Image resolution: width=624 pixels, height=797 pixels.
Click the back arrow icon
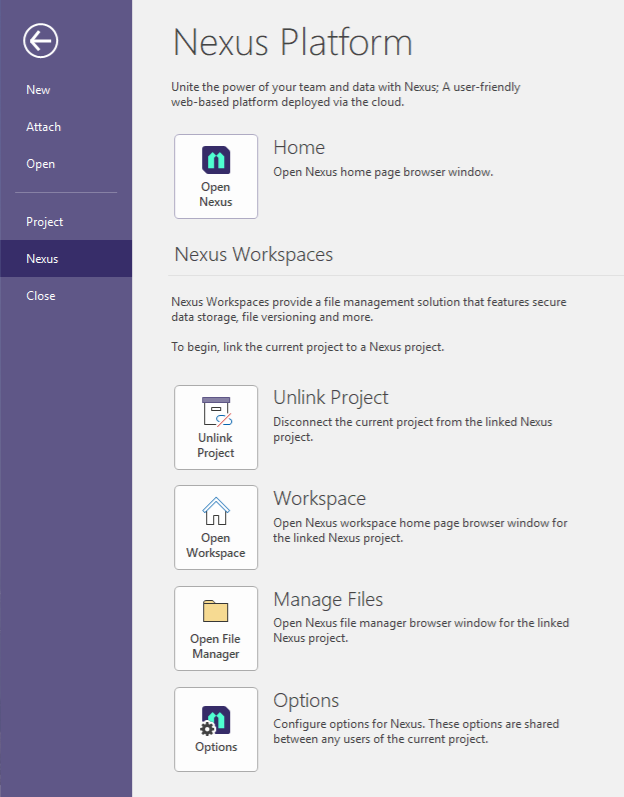(40, 41)
